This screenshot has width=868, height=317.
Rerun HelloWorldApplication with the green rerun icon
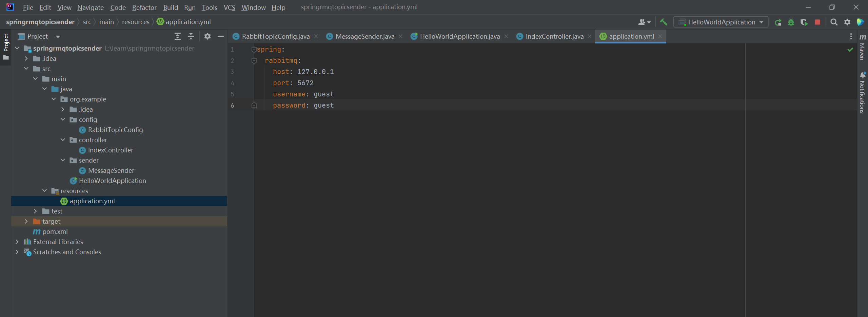[x=778, y=22]
